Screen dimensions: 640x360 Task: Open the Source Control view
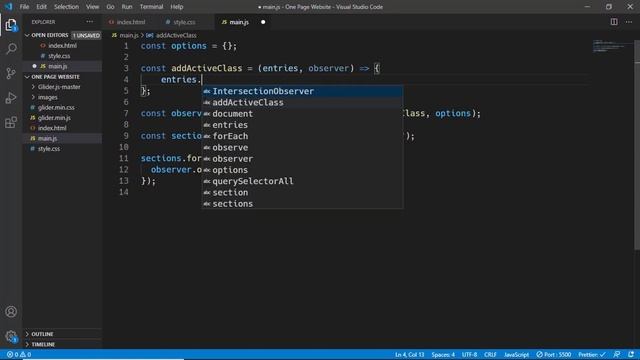(x=11, y=73)
